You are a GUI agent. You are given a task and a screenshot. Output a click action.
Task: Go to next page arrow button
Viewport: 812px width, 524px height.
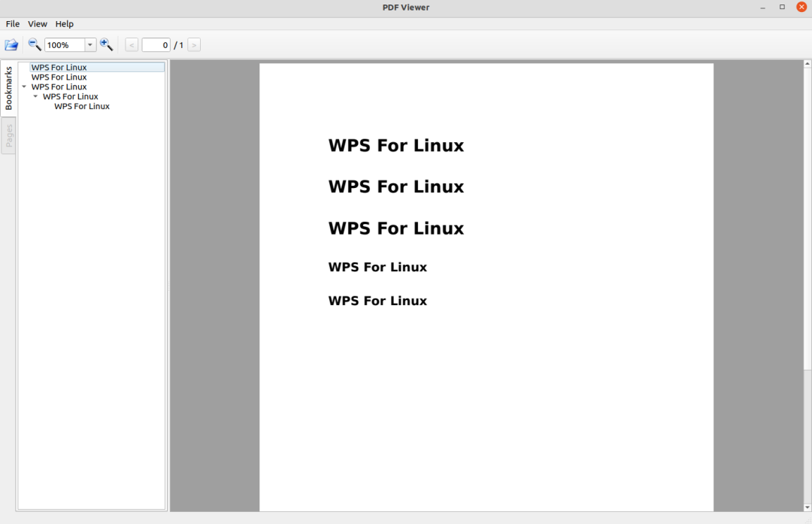pos(194,45)
